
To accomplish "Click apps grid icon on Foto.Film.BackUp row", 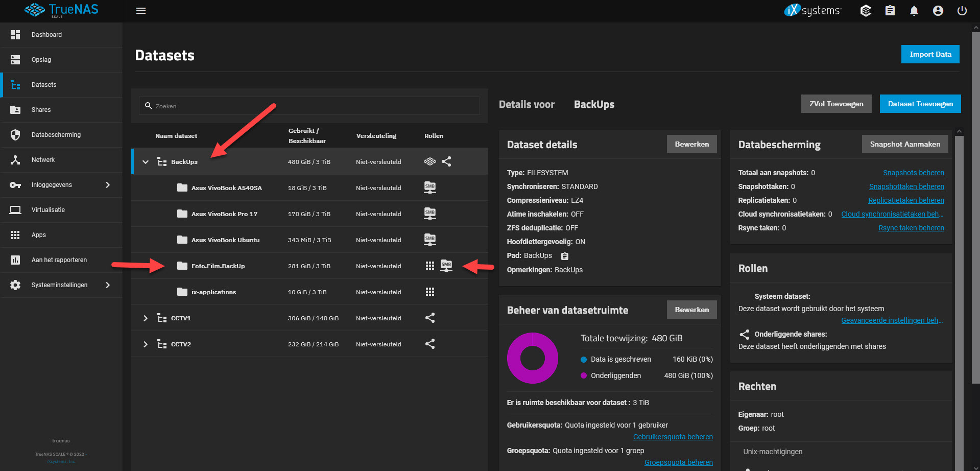I will tap(430, 266).
